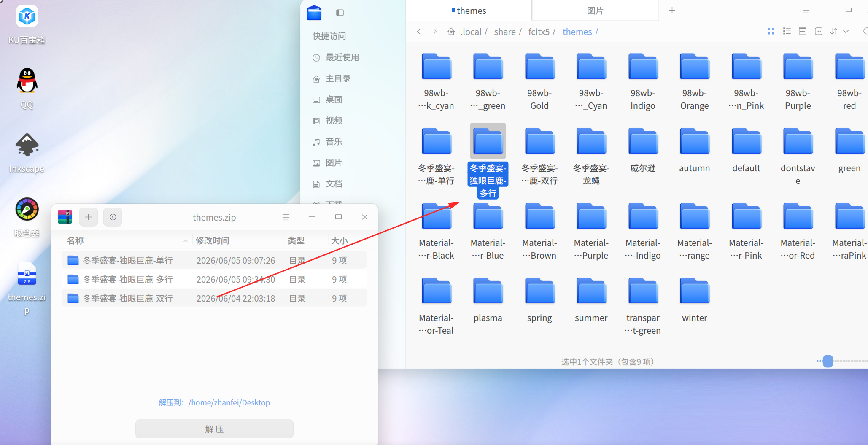Navigate to .local in the breadcrumb path
The width and height of the screenshot is (868, 445).
471,32
